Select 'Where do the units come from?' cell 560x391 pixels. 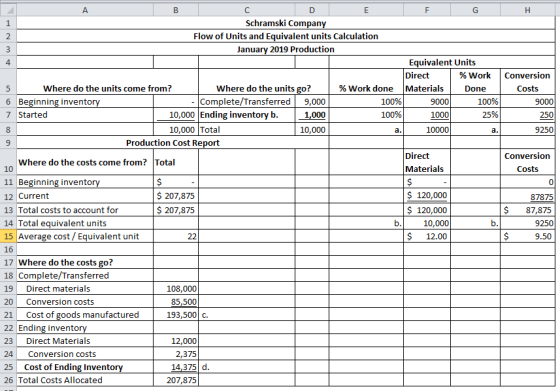click(108, 82)
